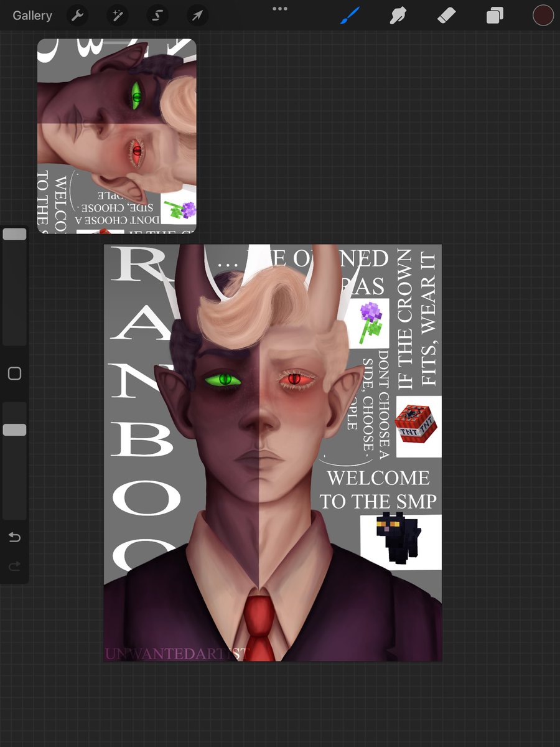Screen dimensions: 560x747
Task: Open the Gallery
Action: pos(32,16)
